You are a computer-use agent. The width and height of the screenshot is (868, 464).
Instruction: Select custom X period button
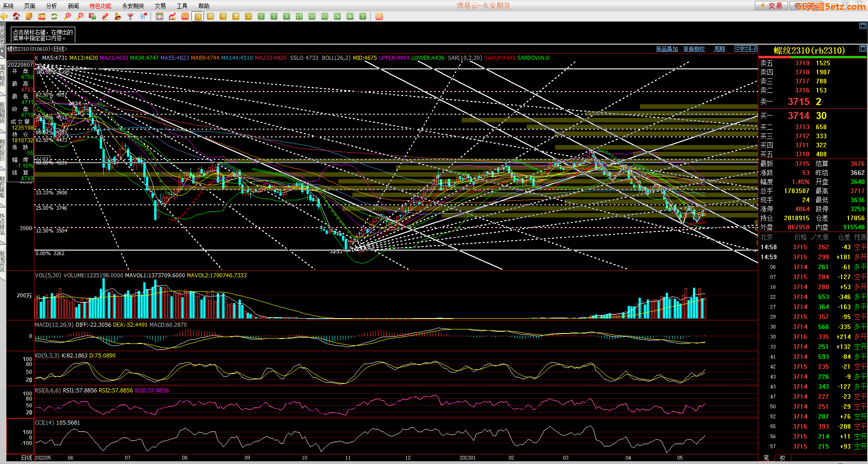(x=249, y=16)
